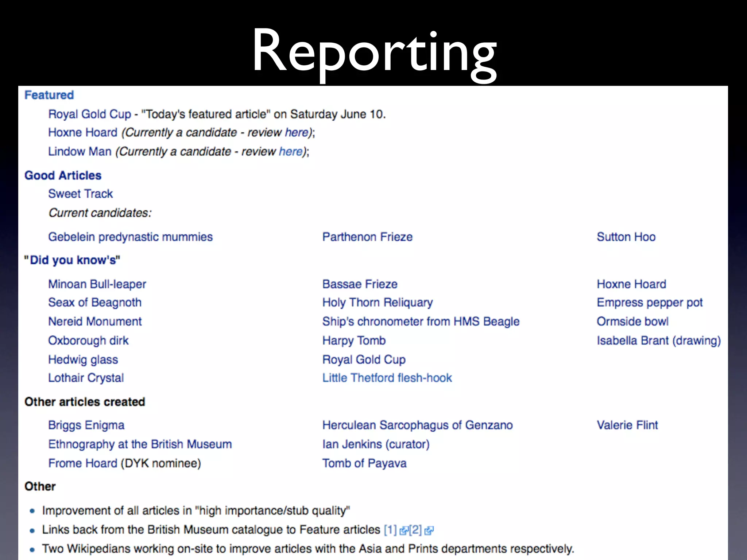This screenshot has width=747, height=560.
Task: Open the Lindow Man article link
Action: pyautogui.click(x=80, y=151)
